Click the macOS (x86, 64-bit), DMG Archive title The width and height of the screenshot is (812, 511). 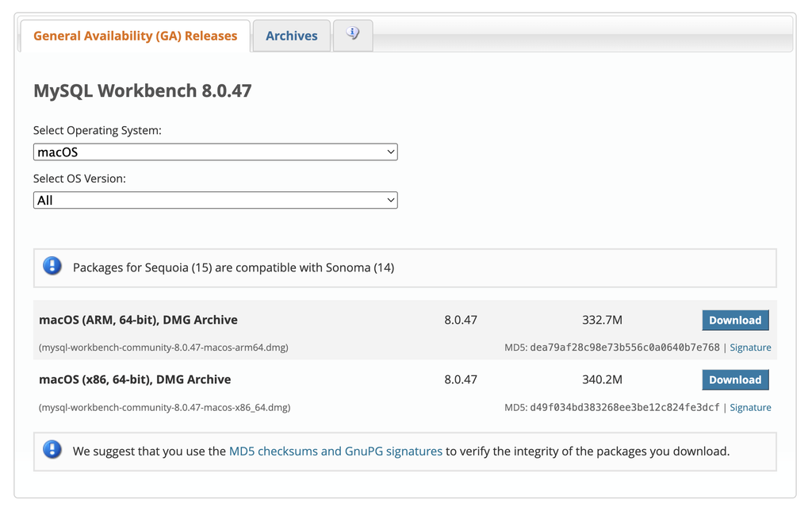click(x=135, y=379)
